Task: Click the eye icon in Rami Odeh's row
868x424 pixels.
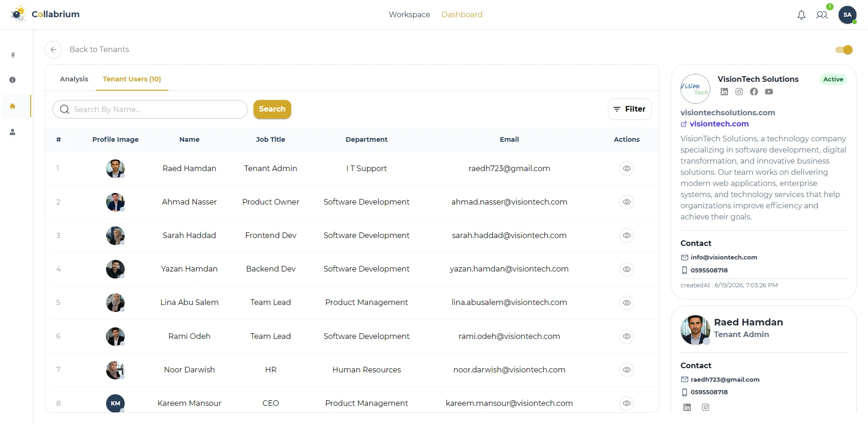Action: point(627,336)
